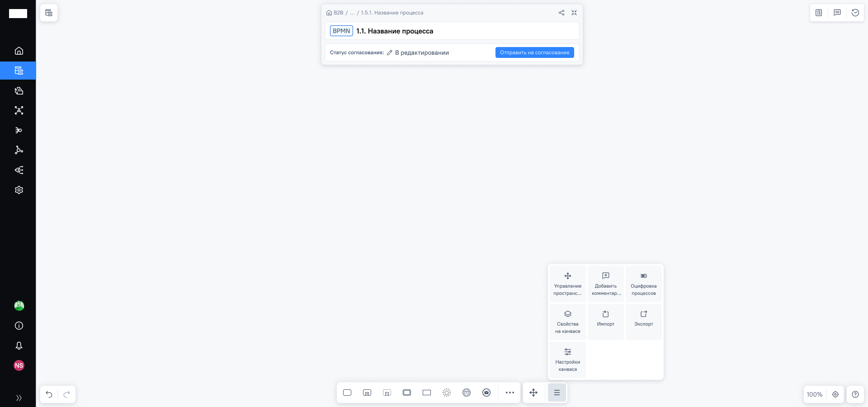Click Отправить на согласование button
Viewport: 868px width, 407px height.
click(x=534, y=52)
